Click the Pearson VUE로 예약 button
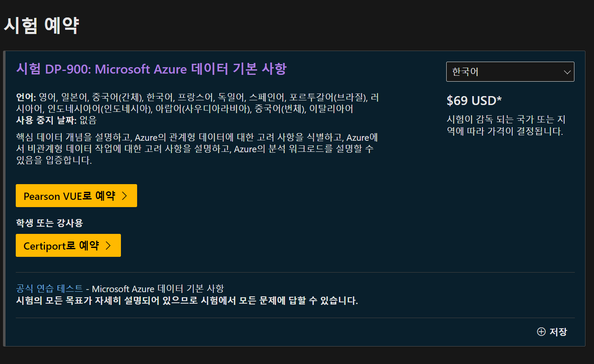The height and width of the screenshot is (364, 594). point(76,196)
